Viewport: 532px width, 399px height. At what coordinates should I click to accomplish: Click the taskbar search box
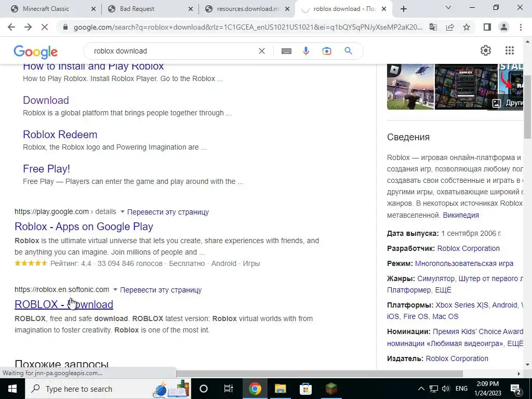(x=108, y=389)
